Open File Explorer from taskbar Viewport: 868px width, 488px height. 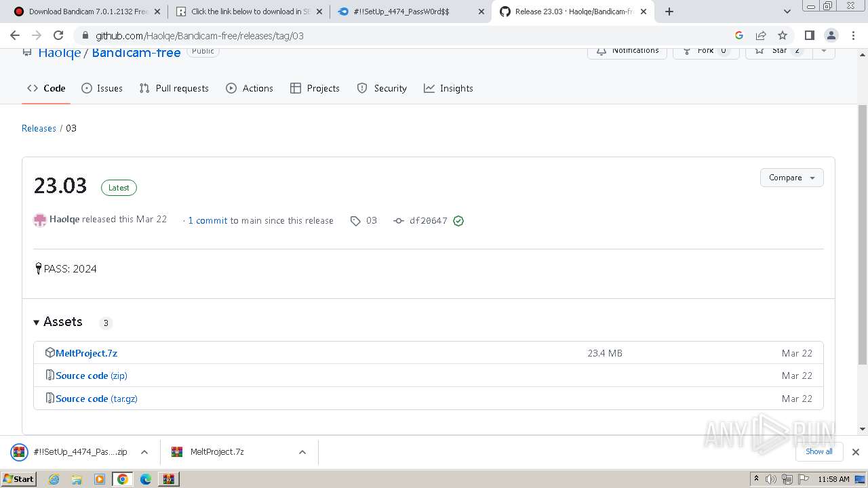tap(77, 479)
